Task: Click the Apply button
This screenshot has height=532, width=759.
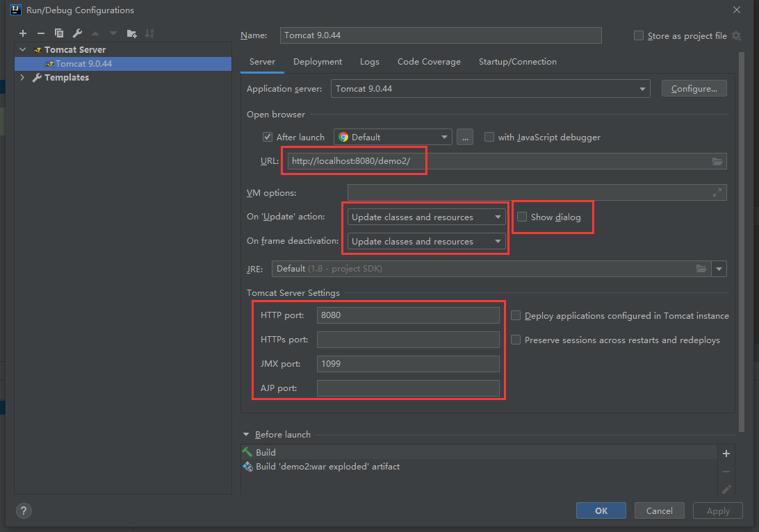Action: click(717, 510)
